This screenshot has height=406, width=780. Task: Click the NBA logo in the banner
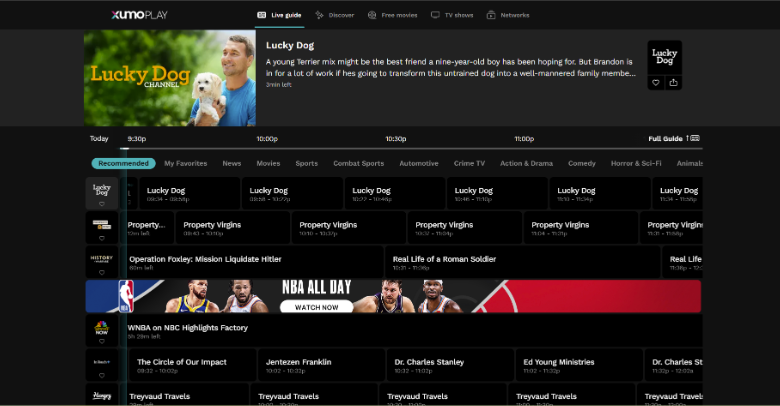tap(126, 296)
